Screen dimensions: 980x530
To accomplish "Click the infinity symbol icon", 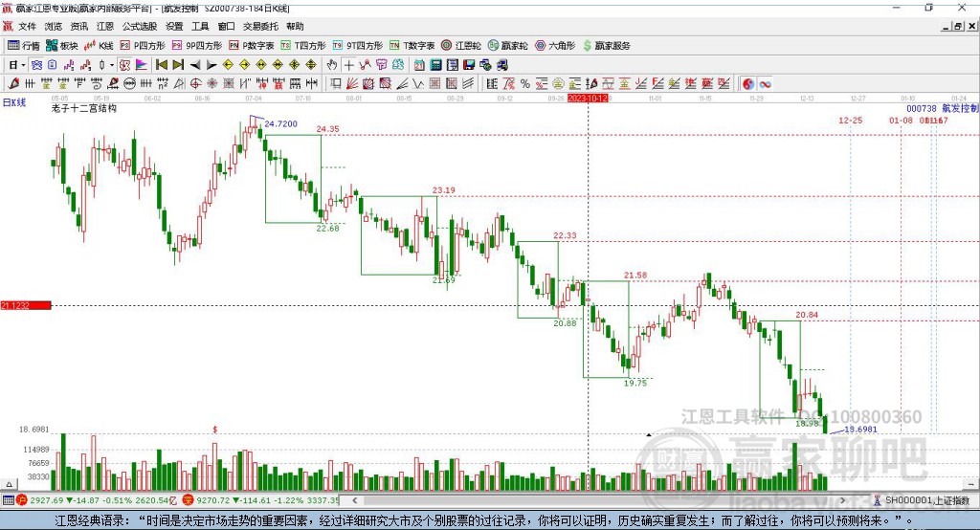I will pos(765,84).
